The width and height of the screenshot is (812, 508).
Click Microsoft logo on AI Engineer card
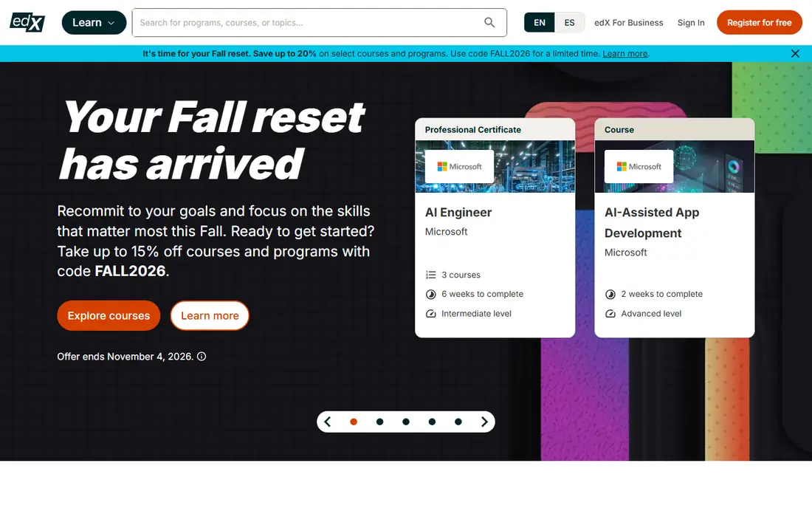coord(459,166)
